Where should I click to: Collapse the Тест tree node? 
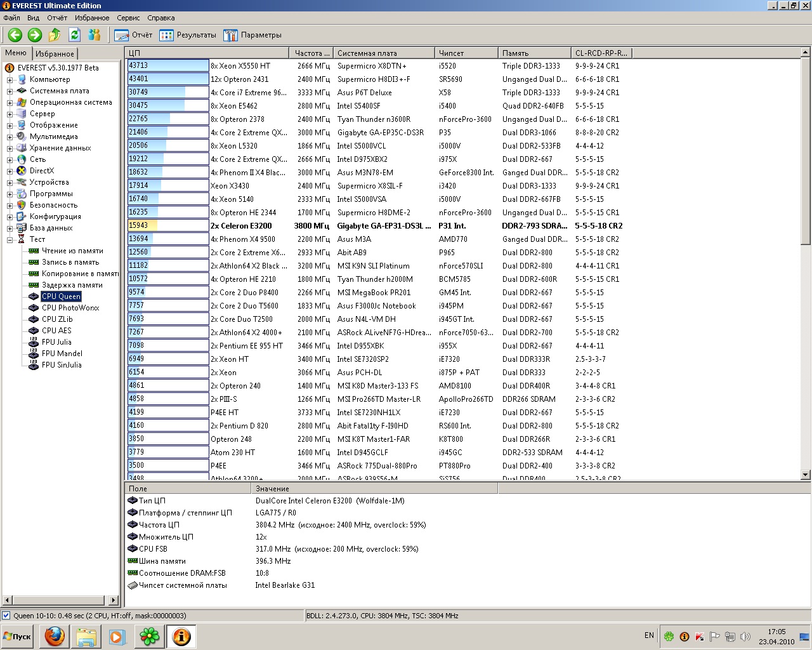coord(10,240)
